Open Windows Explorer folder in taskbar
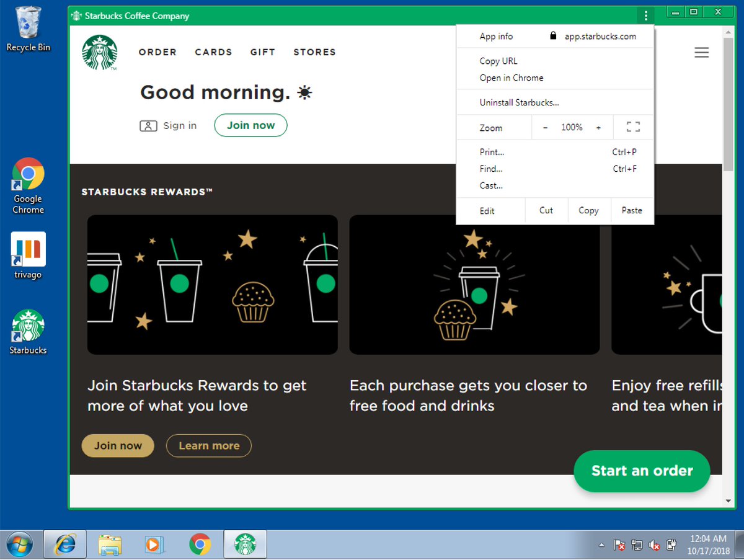This screenshot has height=560, width=744. pyautogui.click(x=110, y=544)
